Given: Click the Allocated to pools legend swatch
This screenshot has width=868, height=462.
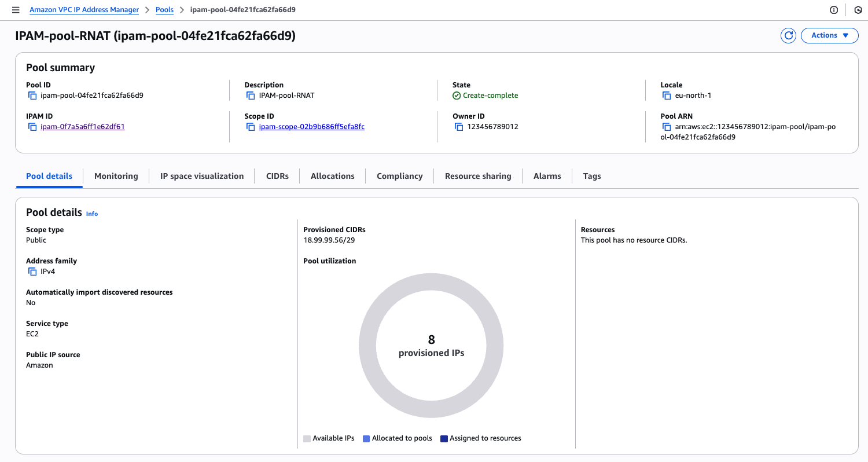Looking at the screenshot, I should point(366,439).
